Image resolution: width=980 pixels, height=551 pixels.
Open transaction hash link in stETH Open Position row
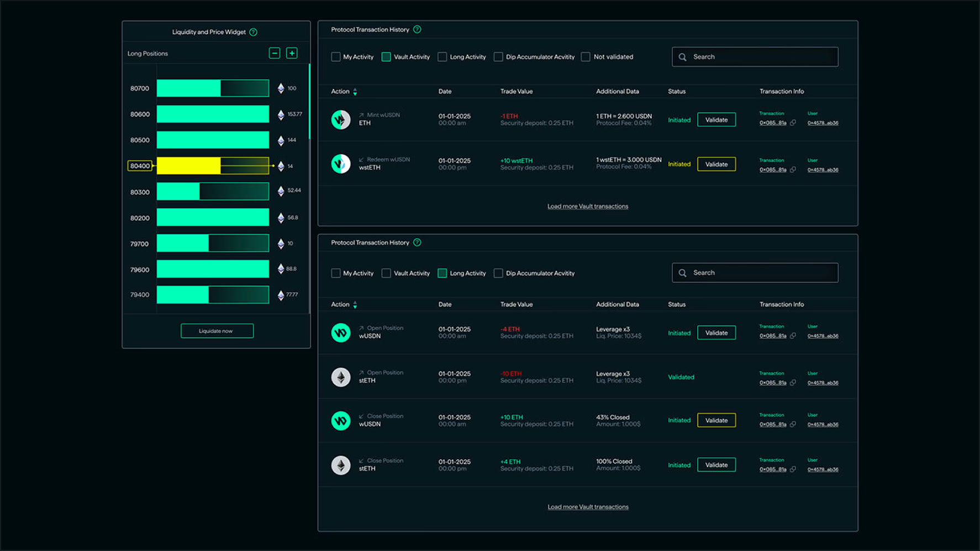(x=773, y=383)
